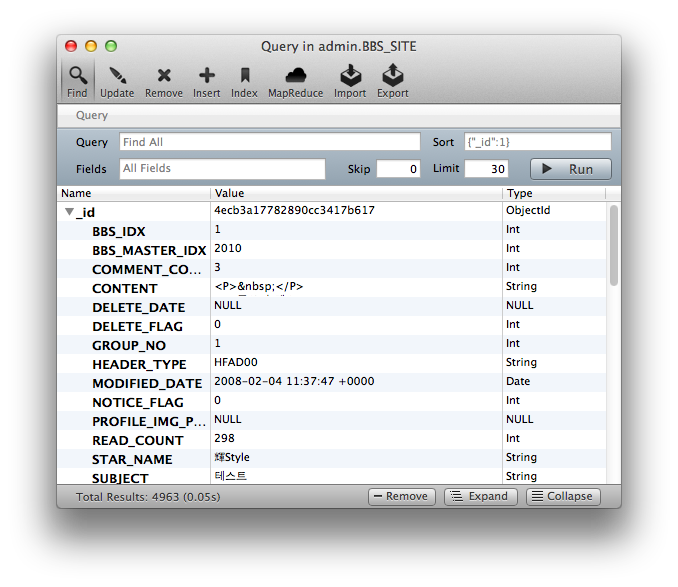Run the query

point(571,169)
